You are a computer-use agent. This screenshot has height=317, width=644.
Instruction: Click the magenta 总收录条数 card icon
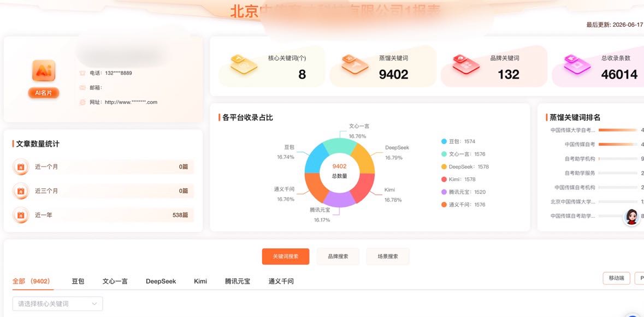pyautogui.click(x=577, y=64)
